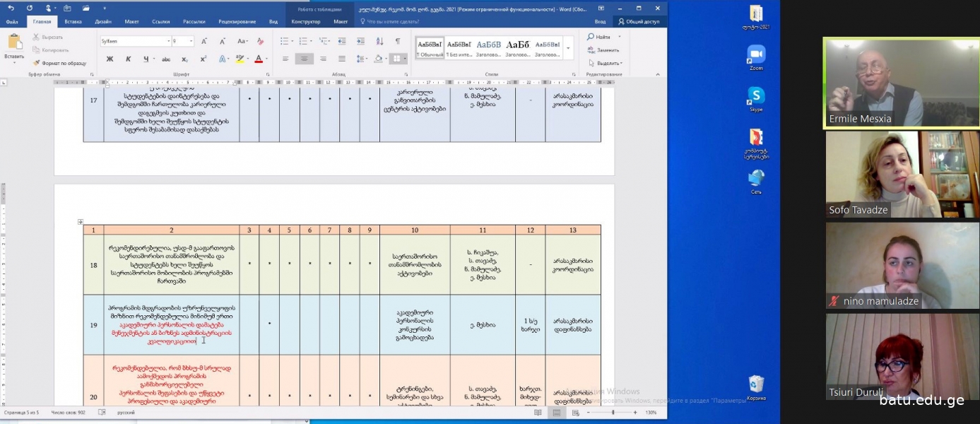Center align the text

click(x=305, y=59)
